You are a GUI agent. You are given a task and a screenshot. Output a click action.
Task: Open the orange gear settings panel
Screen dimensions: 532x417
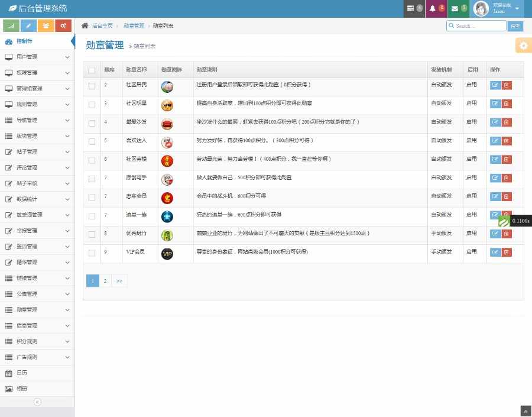(524, 46)
